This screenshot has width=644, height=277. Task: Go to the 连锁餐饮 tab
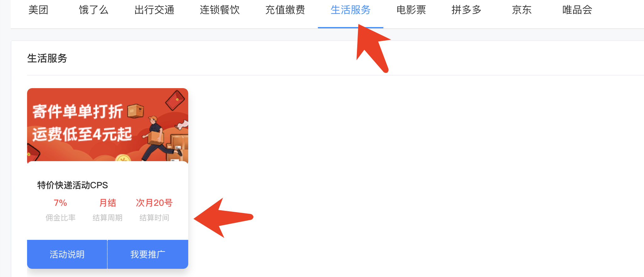[220, 10]
